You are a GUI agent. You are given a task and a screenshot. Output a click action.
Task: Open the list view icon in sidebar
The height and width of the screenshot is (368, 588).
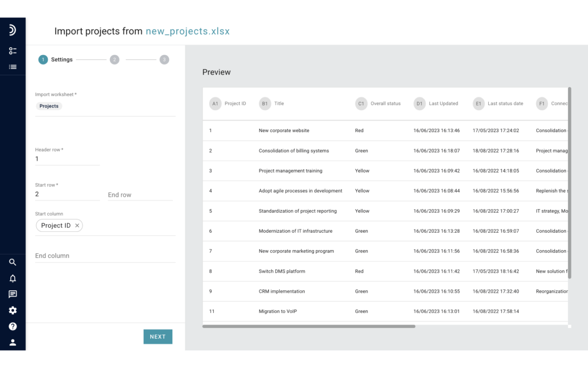[x=13, y=67]
